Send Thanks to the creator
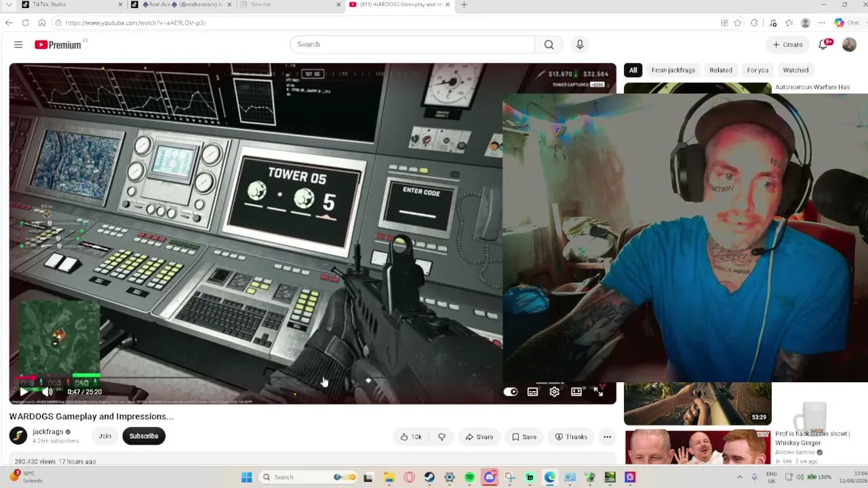Viewport: 868px width, 488px height. coord(571,437)
